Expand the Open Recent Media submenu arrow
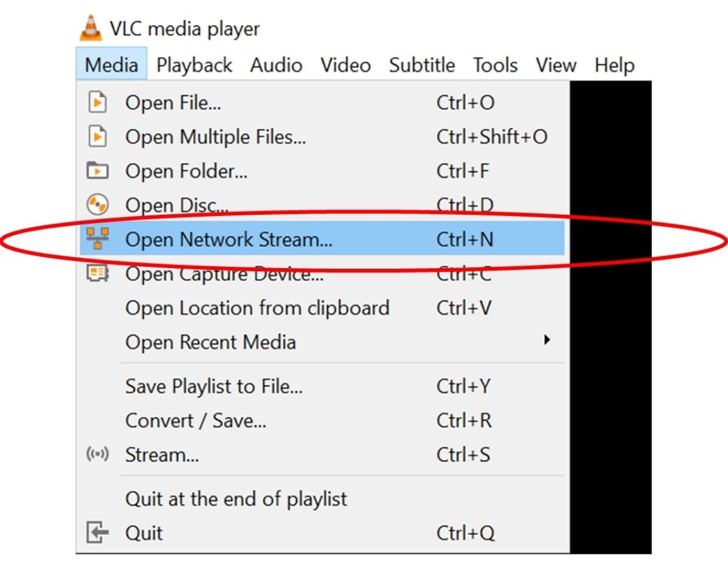The image size is (728, 569). 547,340
